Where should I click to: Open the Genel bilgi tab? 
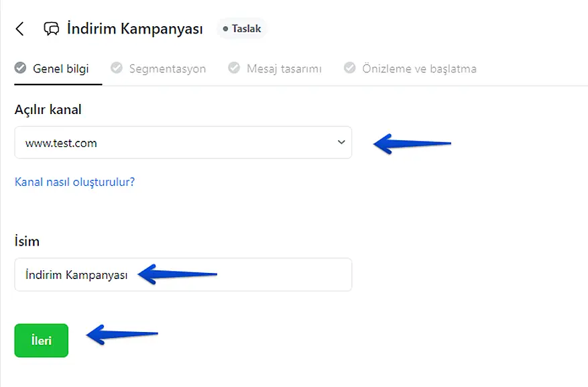(60, 68)
